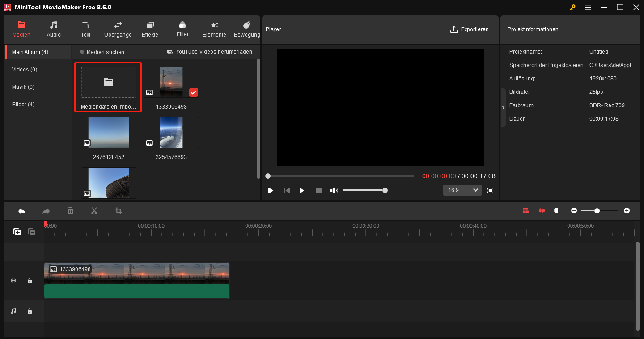Open the 16:9 aspect ratio dropdown
644x339 pixels.
pyautogui.click(x=462, y=190)
